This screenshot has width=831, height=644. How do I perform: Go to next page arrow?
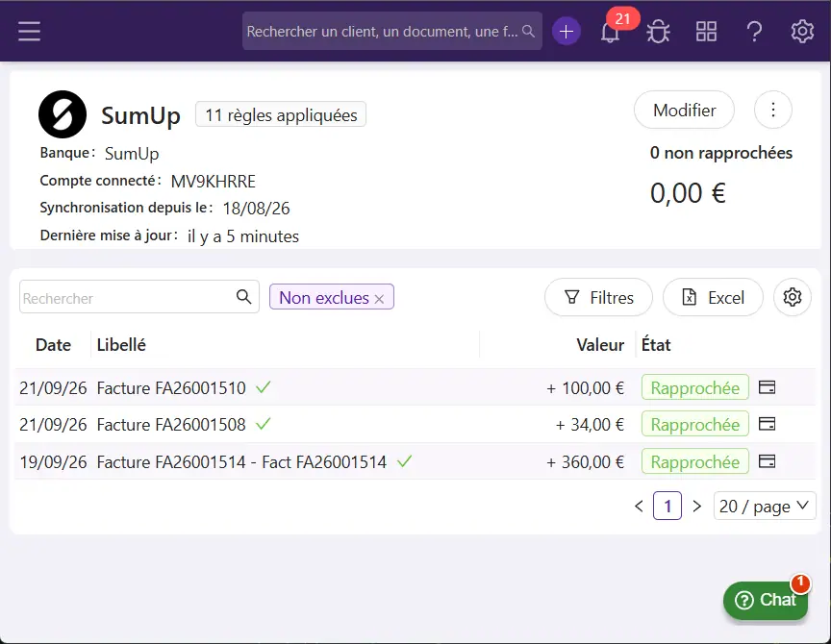[697, 507]
